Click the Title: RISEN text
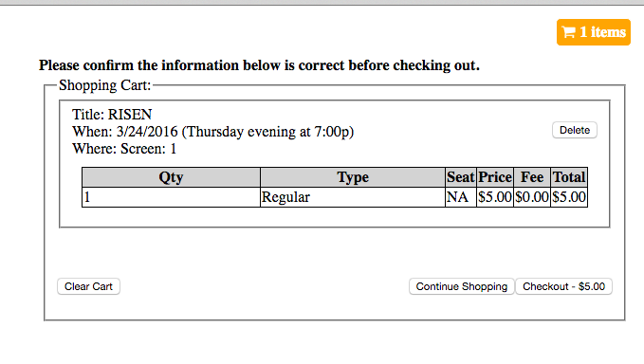The height and width of the screenshot is (364, 644). [112, 114]
